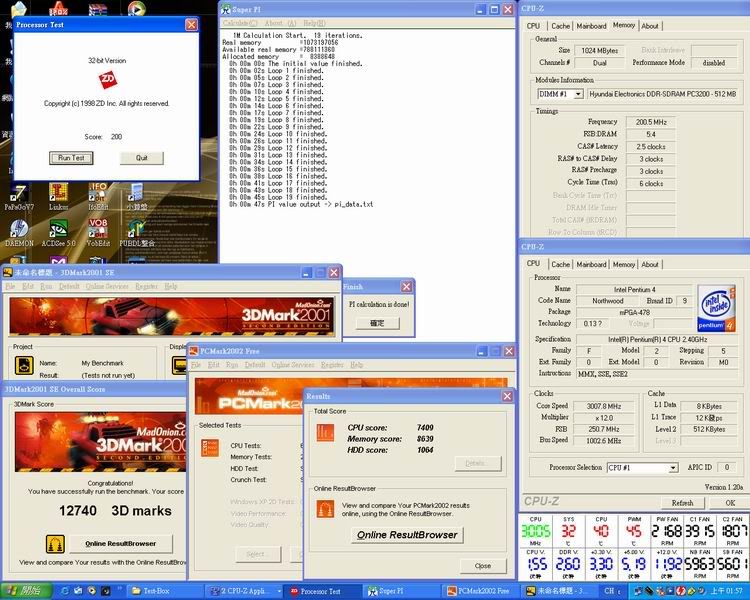The height and width of the screenshot is (600, 750).
Task: Switch to PCMark2002 Free from the taskbar
Action: (480, 591)
